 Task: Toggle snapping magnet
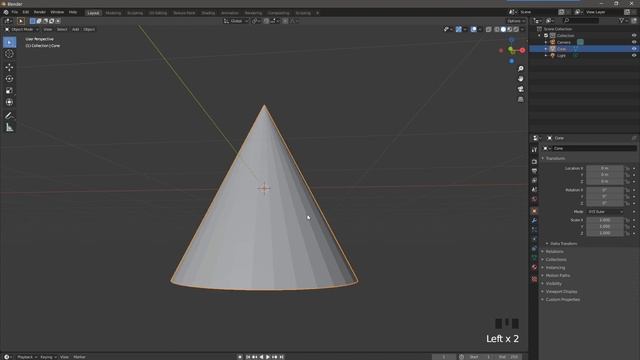pyautogui.click(x=266, y=21)
